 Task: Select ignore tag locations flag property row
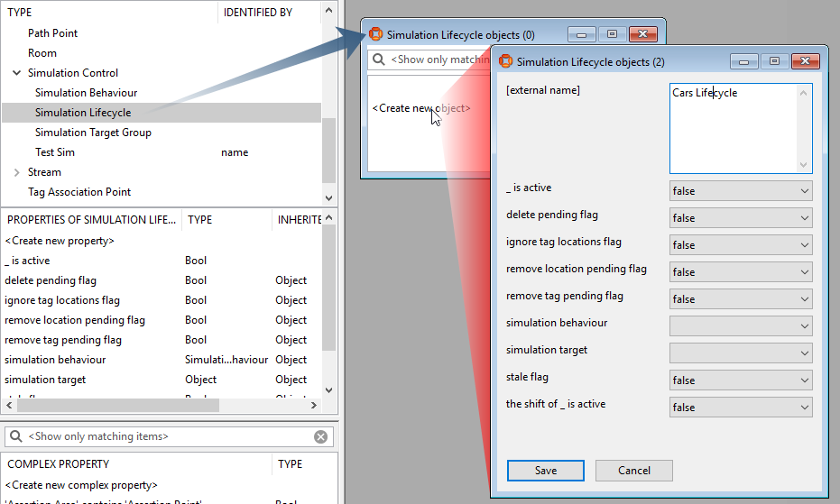click(x=162, y=300)
